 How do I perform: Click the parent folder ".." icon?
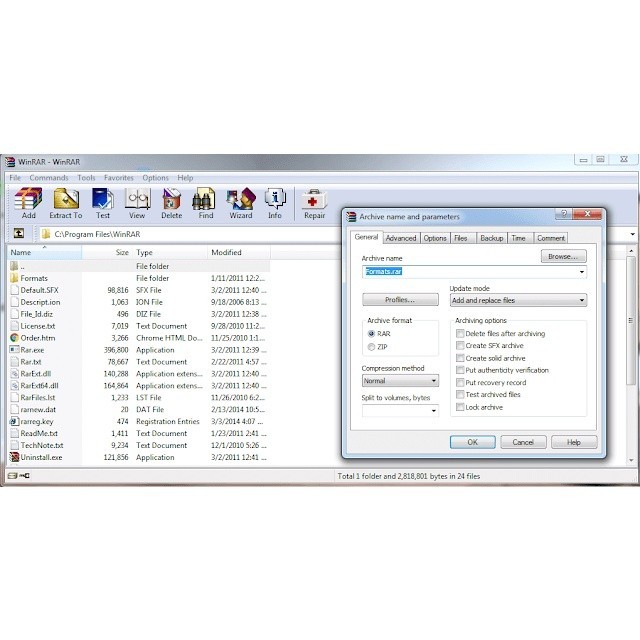[14, 266]
